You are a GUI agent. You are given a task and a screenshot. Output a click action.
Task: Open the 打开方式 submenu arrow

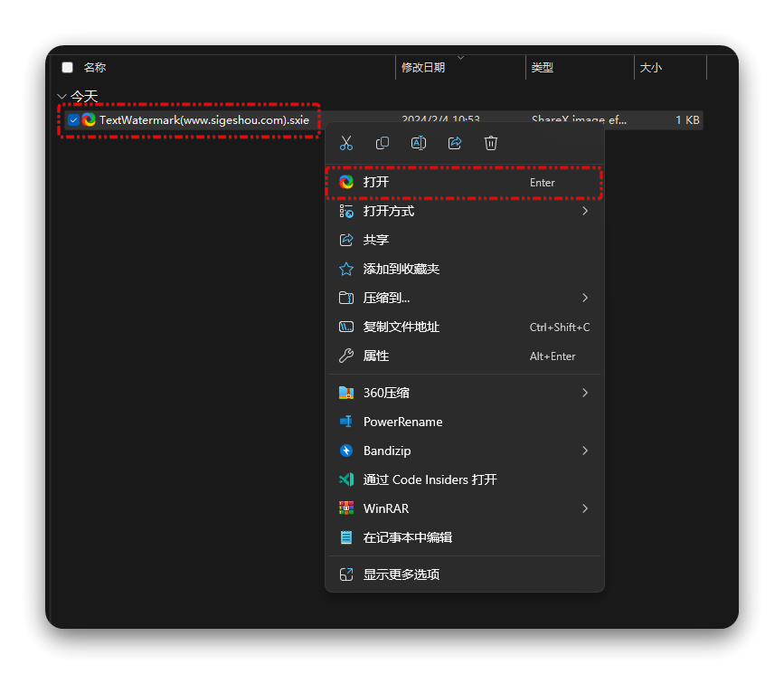pyautogui.click(x=584, y=211)
